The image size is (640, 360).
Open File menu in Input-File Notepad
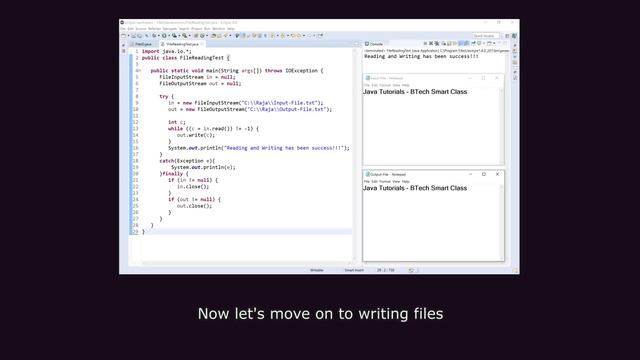tap(367, 85)
